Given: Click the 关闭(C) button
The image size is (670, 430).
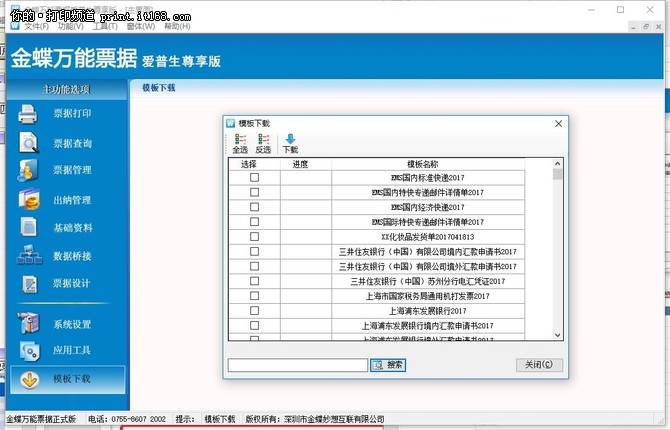Looking at the screenshot, I should tap(539, 365).
